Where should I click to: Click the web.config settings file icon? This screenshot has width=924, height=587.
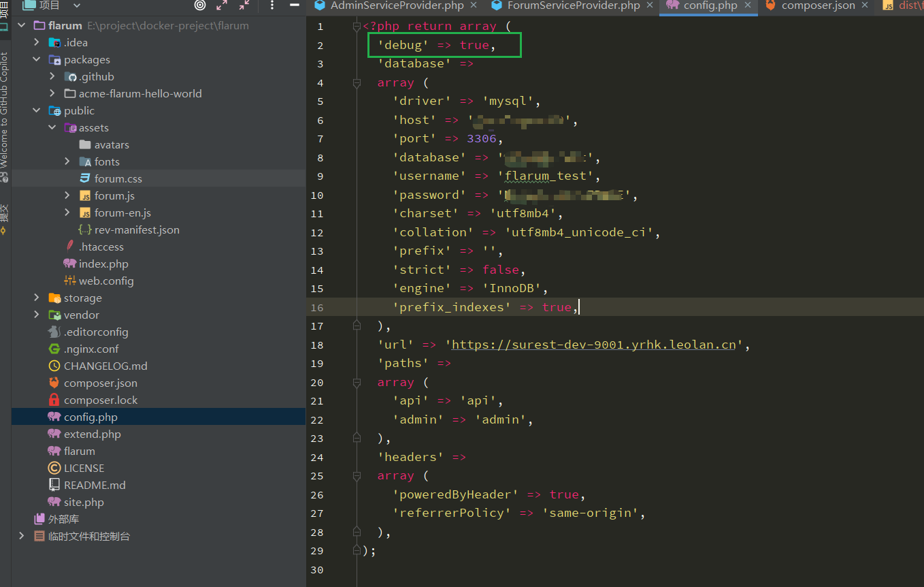(69, 281)
